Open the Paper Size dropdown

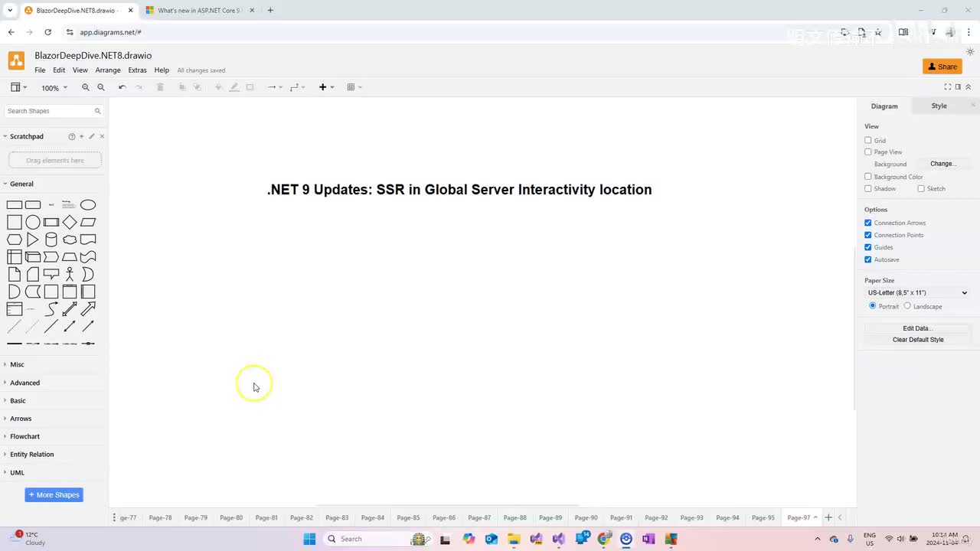point(917,292)
